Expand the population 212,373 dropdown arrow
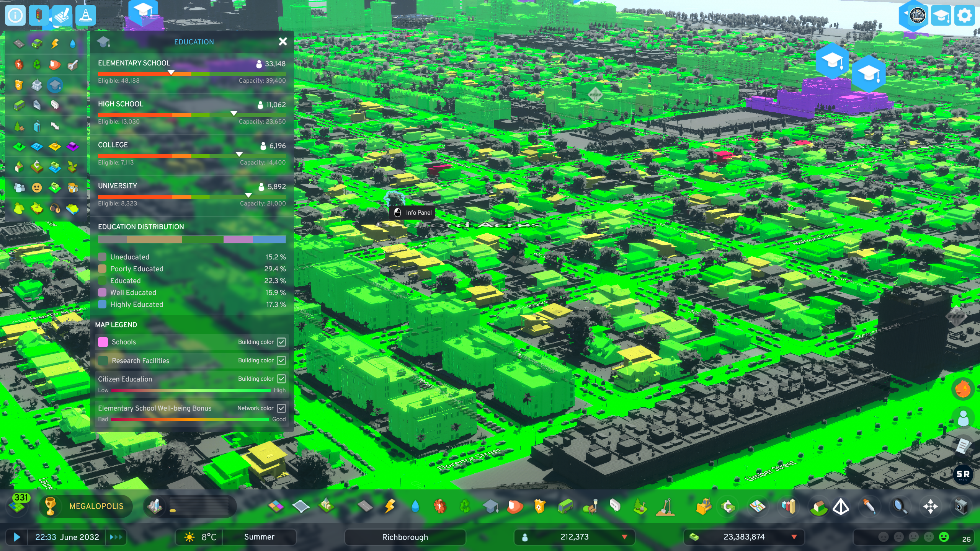 point(624,537)
